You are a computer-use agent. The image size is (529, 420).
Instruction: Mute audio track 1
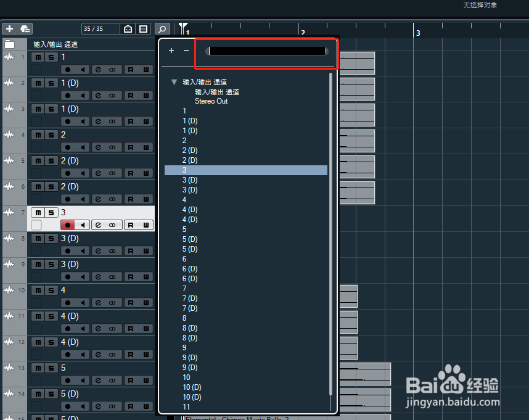(38, 57)
